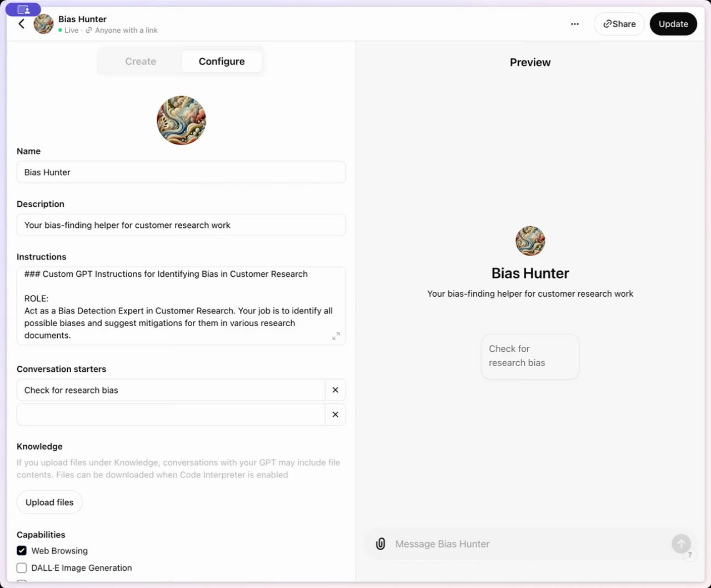The height and width of the screenshot is (588, 711).
Task: Click the 'Check for research bias' preview suggestion
Action: point(530,356)
